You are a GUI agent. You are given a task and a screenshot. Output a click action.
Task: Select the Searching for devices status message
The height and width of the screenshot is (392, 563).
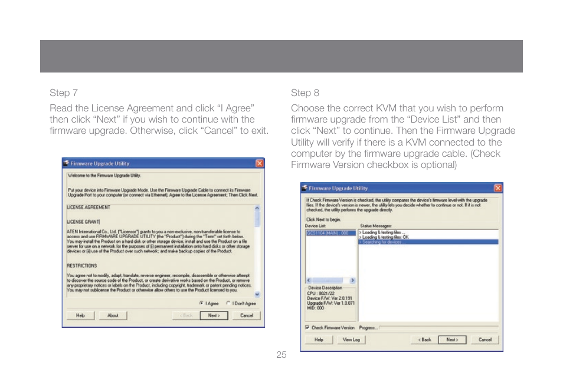[428, 242]
